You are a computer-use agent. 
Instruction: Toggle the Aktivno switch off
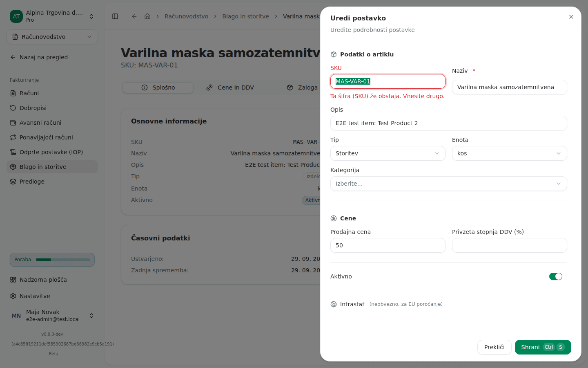point(556,276)
